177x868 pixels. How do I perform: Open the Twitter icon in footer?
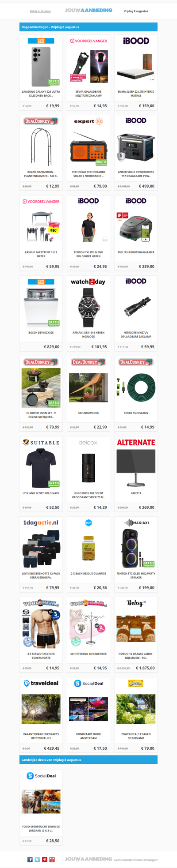pyautogui.click(x=37, y=859)
